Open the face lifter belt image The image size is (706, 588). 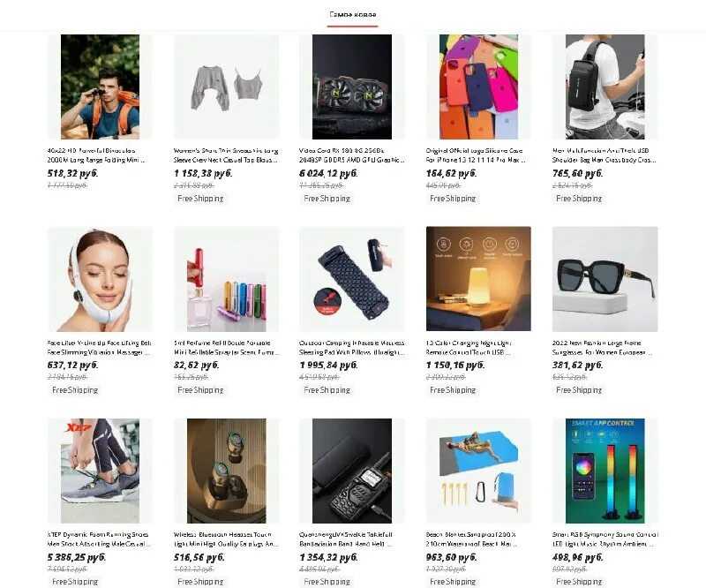[x=100, y=279]
